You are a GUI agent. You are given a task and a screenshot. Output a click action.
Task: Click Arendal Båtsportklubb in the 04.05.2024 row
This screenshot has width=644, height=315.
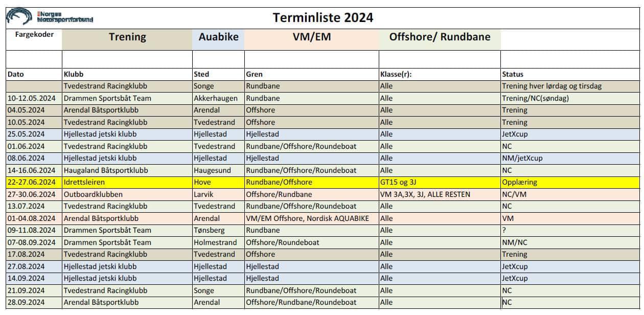point(127,110)
